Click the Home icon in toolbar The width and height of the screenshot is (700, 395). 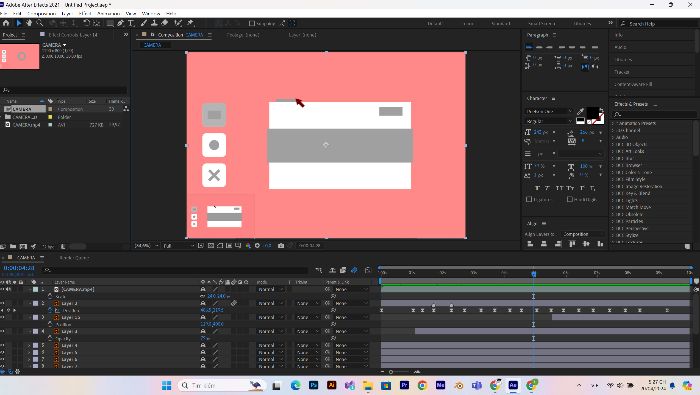[6, 23]
